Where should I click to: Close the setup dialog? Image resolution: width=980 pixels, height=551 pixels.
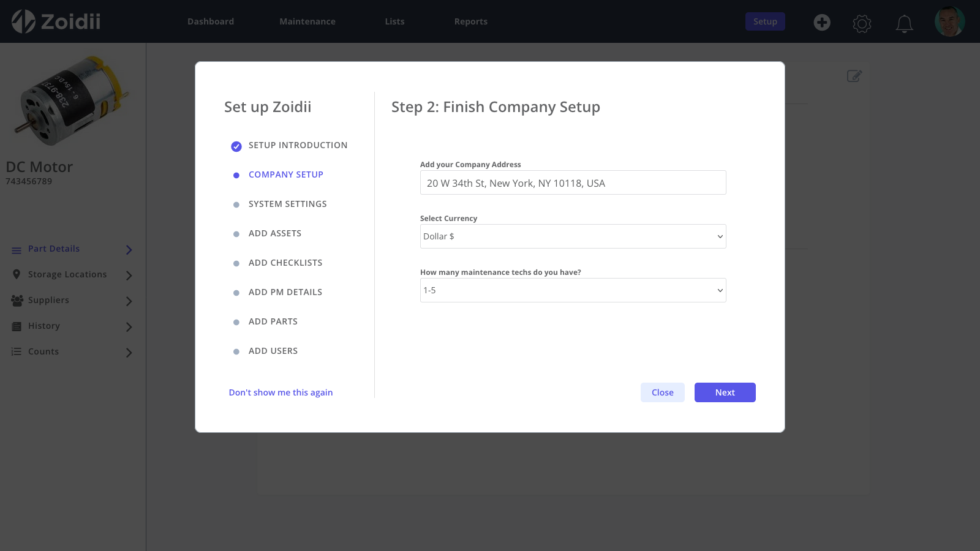point(663,392)
